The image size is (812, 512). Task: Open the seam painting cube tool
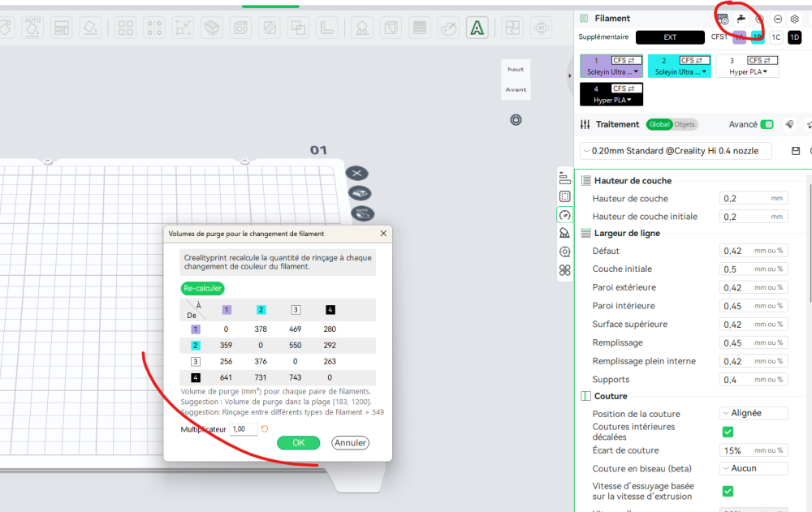(x=391, y=28)
